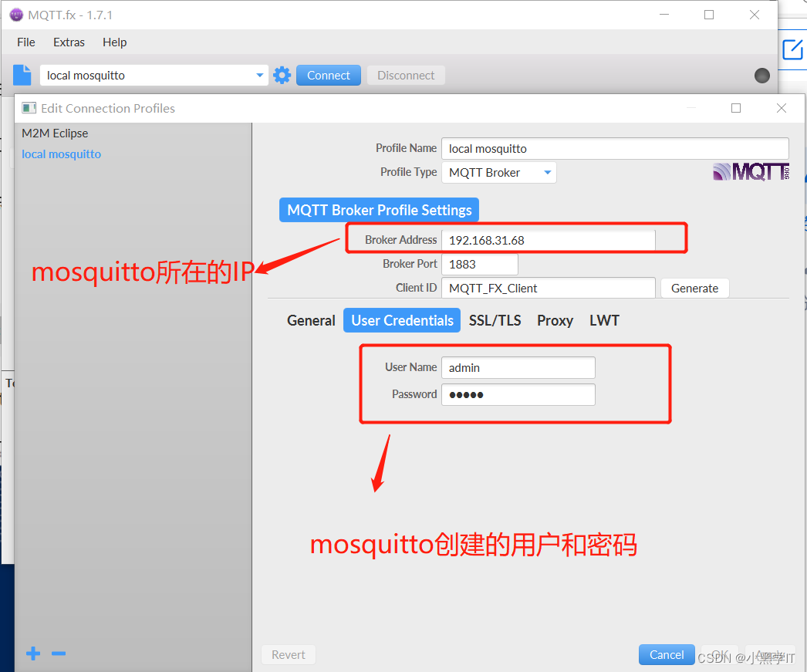Image resolution: width=807 pixels, height=672 pixels.
Task: Click the Profile Name input field
Action: pos(615,149)
